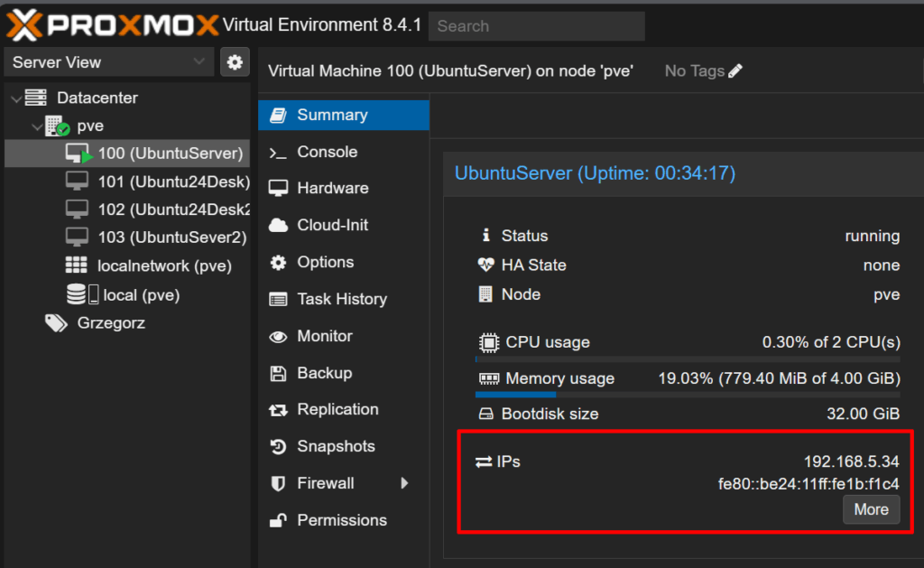Click the No Tags label
This screenshot has width=924, height=568.
pos(694,71)
